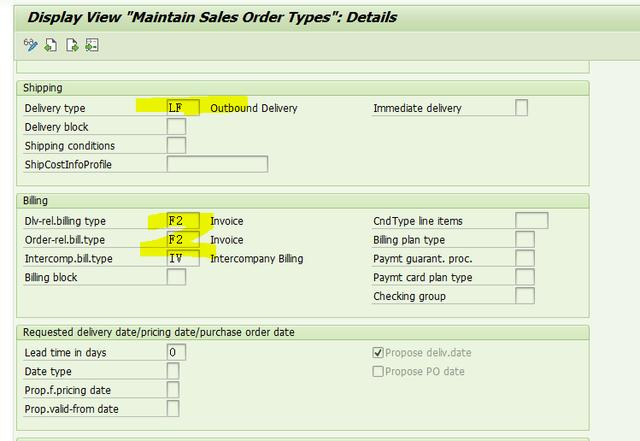640x441 pixels.
Task: Click the Lead time in days field
Action: click(x=176, y=352)
